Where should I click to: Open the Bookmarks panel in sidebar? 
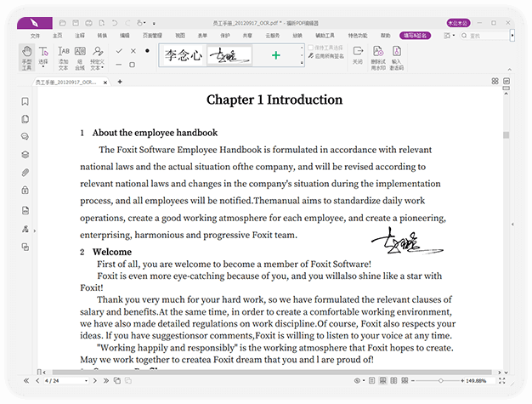pyautogui.click(x=25, y=101)
